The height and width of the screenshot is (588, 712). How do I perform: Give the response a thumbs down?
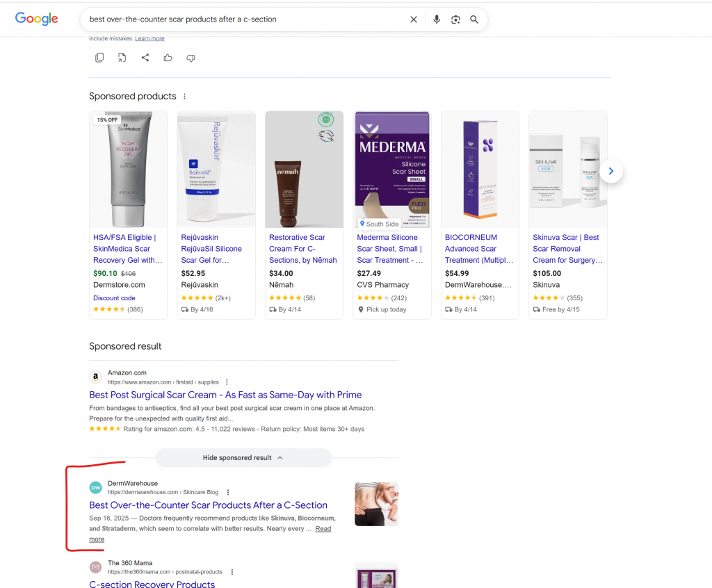click(191, 58)
